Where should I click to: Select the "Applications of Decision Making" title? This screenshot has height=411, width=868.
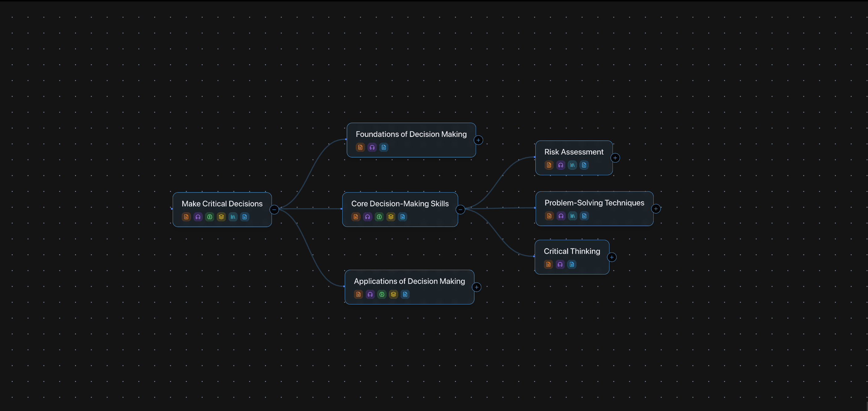[409, 281]
